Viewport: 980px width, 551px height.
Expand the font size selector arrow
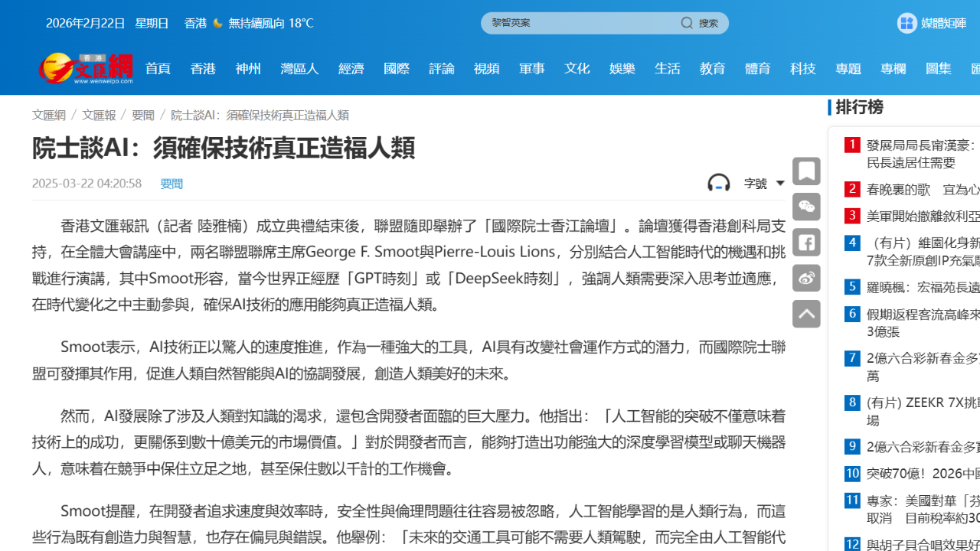coord(780,184)
